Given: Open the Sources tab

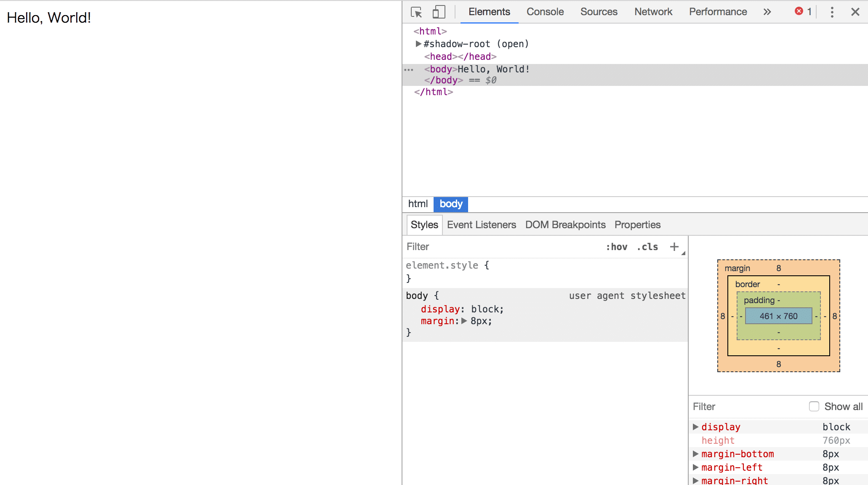Looking at the screenshot, I should click(x=599, y=12).
